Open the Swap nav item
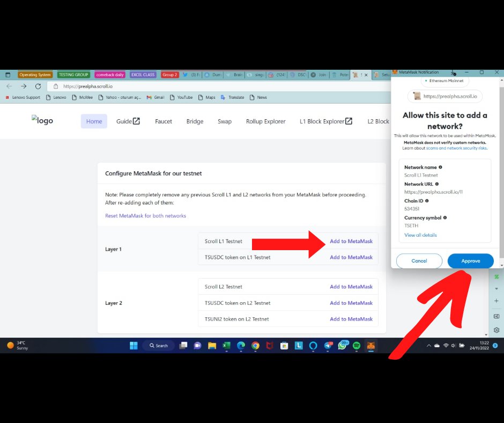This screenshot has width=504, height=423. (224, 121)
